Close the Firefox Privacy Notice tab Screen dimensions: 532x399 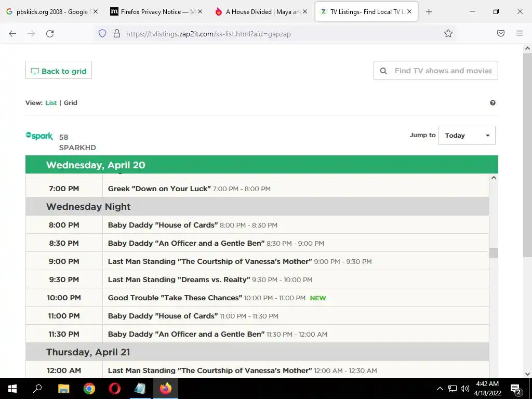[x=200, y=11]
